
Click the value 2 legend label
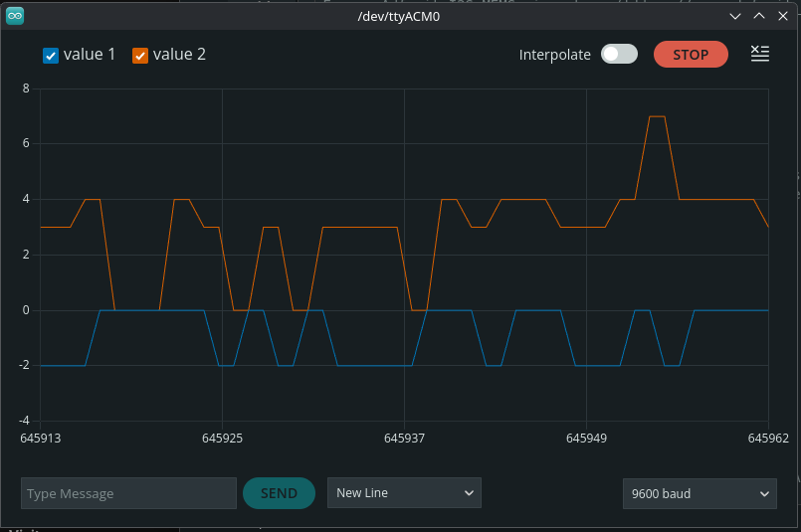(x=179, y=55)
